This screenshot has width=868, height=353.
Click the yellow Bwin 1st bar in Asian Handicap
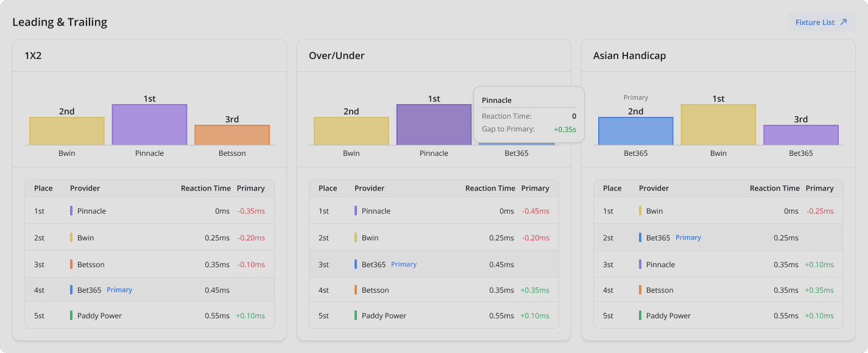(718, 124)
